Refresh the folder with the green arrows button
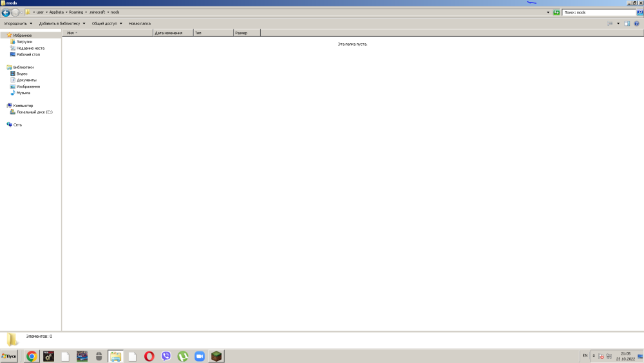Image resolution: width=644 pixels, height=363 pixels. 556,12
